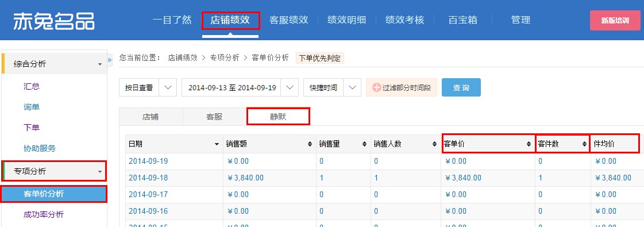Click the date 2014-09-19 row
This screenshot has width=644, height=227.
pos(148,161)
